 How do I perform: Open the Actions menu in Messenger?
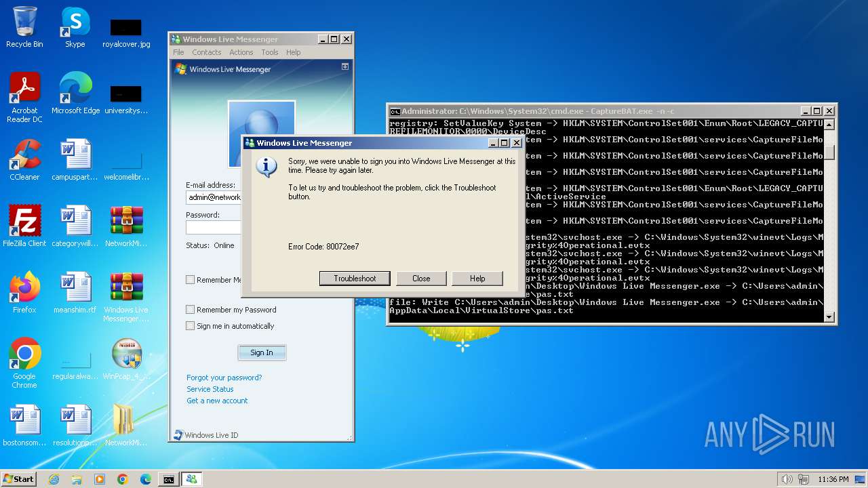[x=241, y=52]
